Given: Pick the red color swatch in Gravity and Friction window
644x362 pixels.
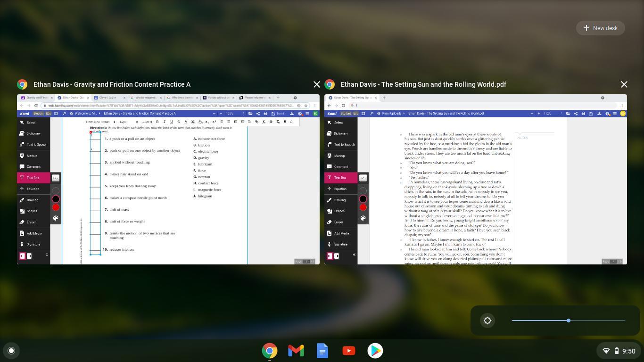Looking at the screenshot, I should pos(56,207).
